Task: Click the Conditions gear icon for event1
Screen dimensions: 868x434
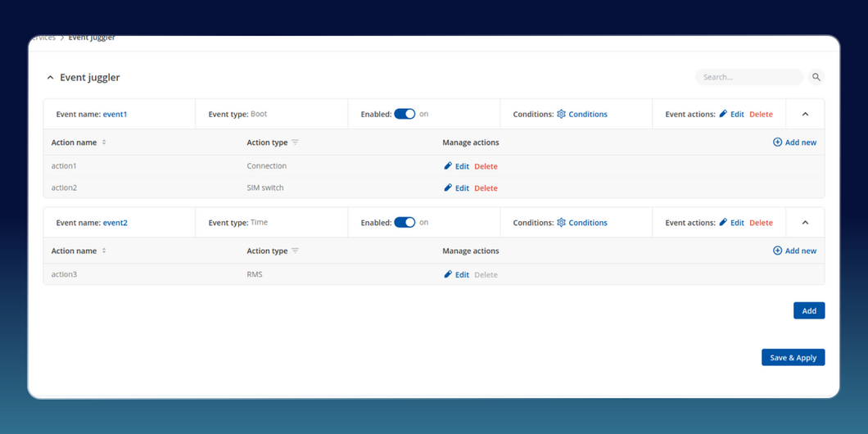Action: (561, 115)
